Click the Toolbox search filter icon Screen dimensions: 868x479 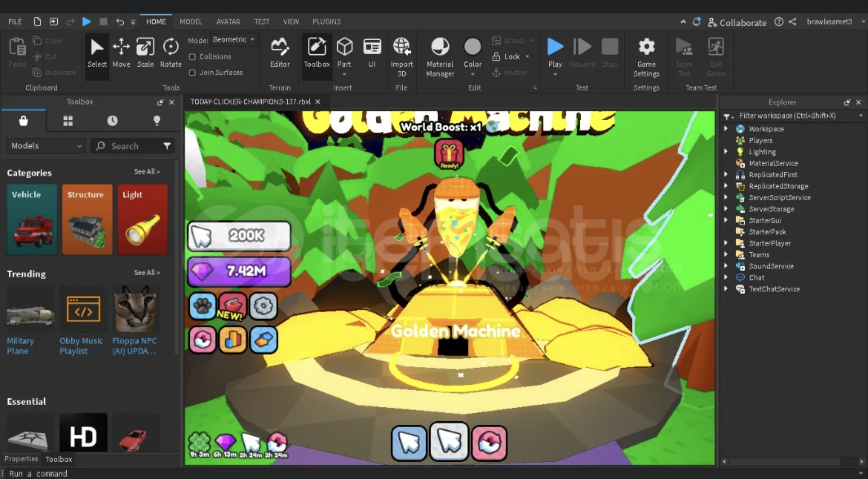click(x=167, y=146)
